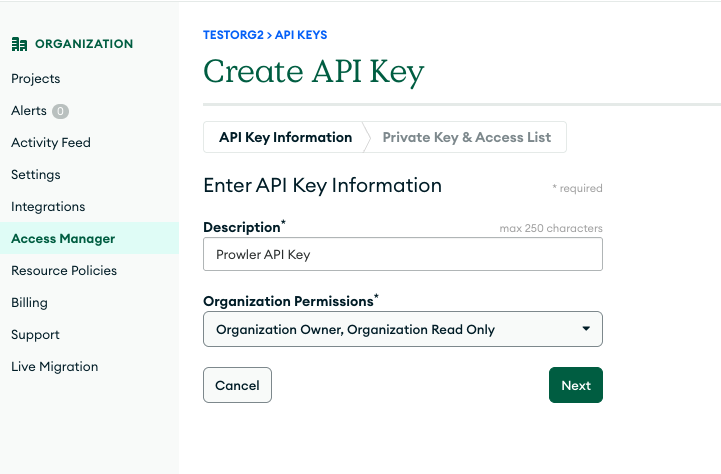This screenshot has width=721, height=474.
Task: Open the ORGANIZATION sidebar heading
Action: click(84, 44)
